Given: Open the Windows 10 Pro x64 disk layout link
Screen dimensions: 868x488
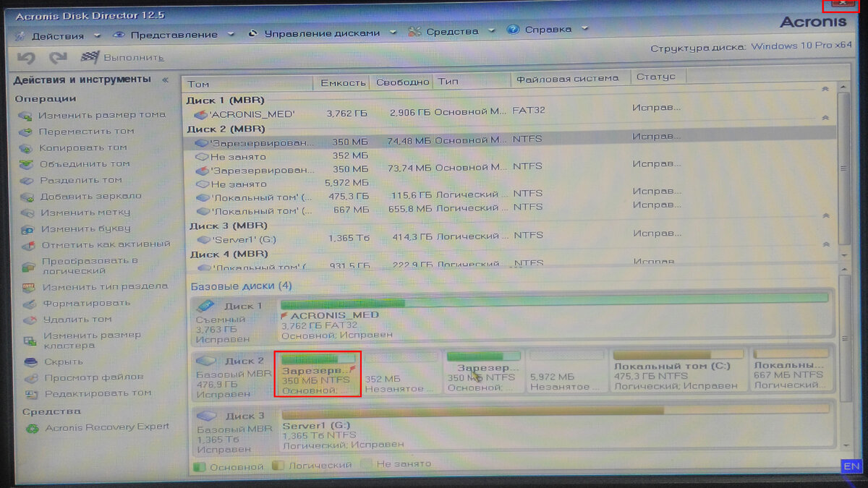Looking at the screenshot, I should [801, 46].
